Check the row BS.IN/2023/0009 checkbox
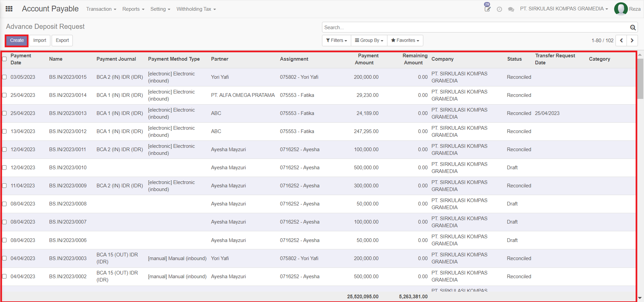 [4, 186]
